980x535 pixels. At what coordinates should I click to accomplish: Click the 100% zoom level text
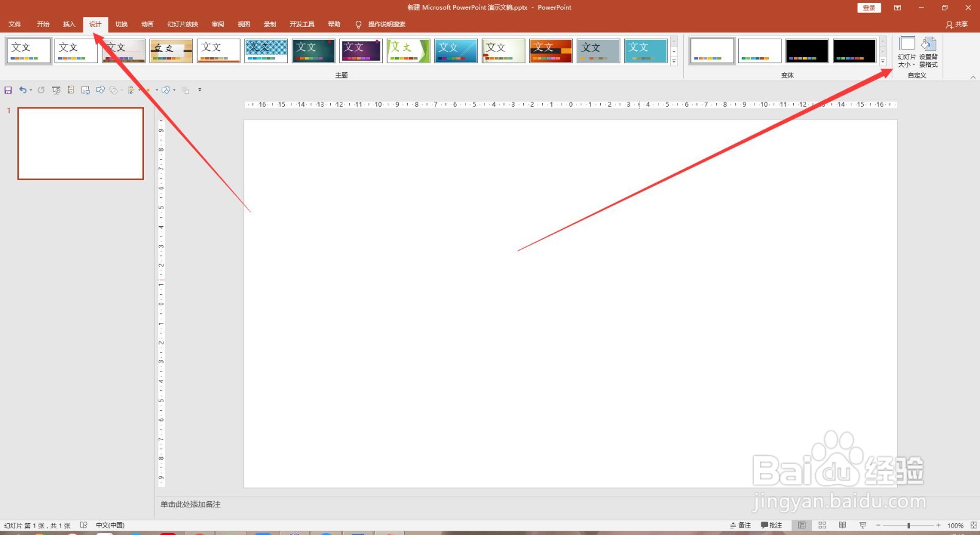[x=956, y=526]
